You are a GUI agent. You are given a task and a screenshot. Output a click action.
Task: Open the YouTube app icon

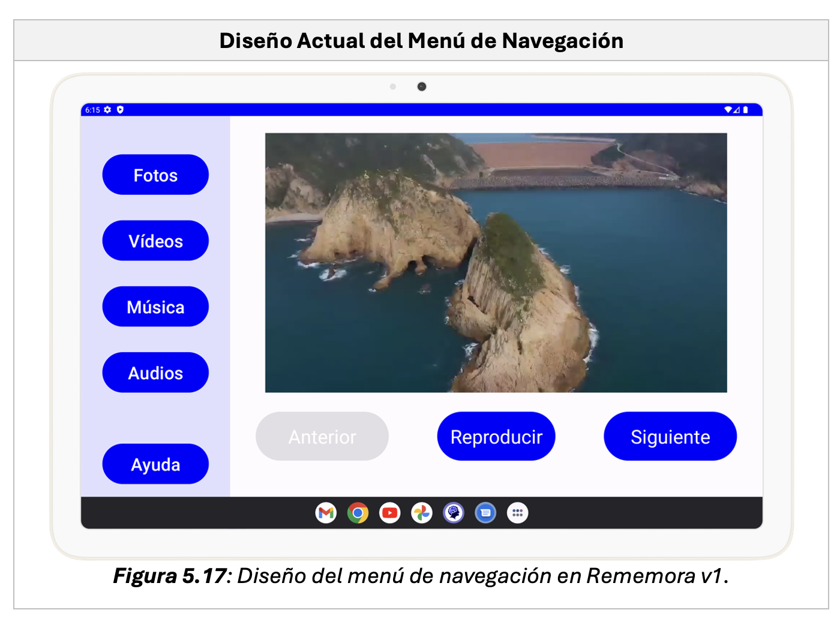click(x=389, y=513)
